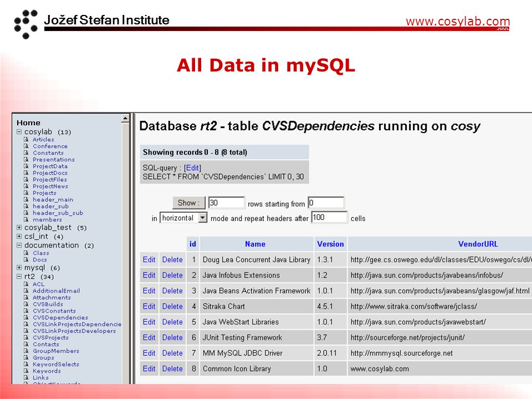Click browse icon next to ACL table

(26, 284)
